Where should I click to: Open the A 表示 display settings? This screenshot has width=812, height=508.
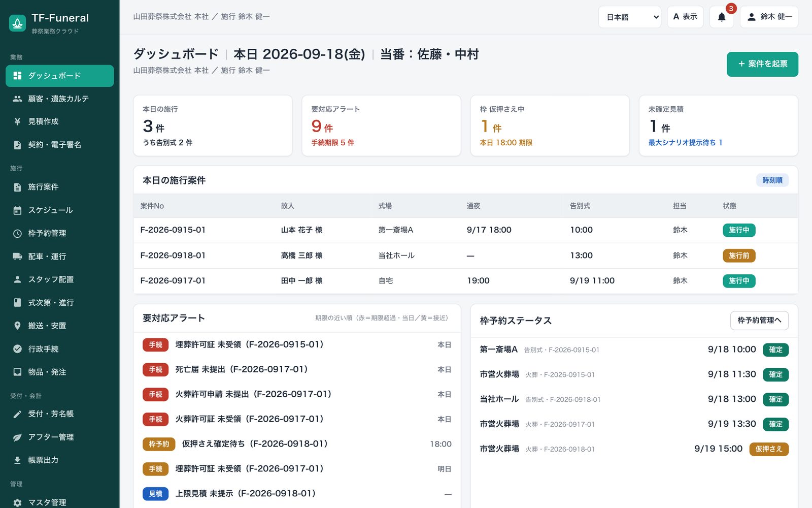(685, 17)
